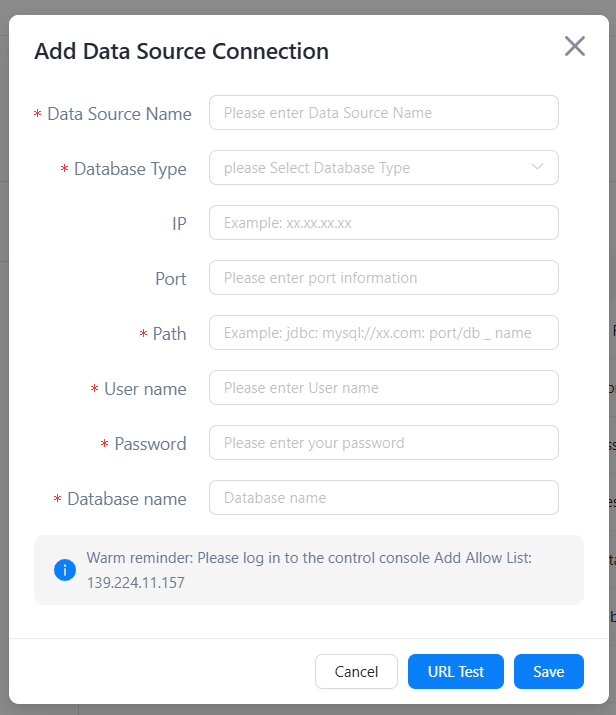Viewport: 616px width, 715px height.
Task: Focus the Password input field
Action: tap(383, 443)
